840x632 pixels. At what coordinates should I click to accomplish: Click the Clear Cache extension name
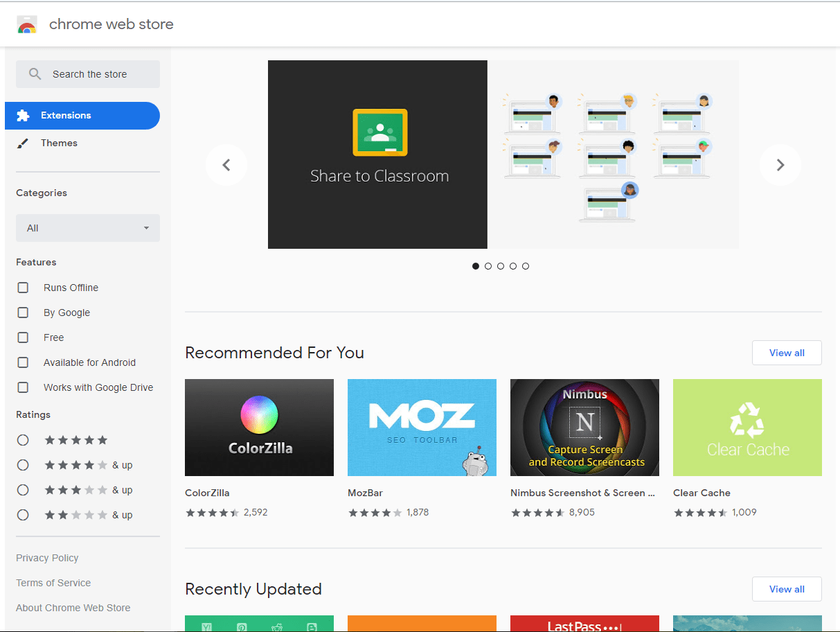pos(702,493)
